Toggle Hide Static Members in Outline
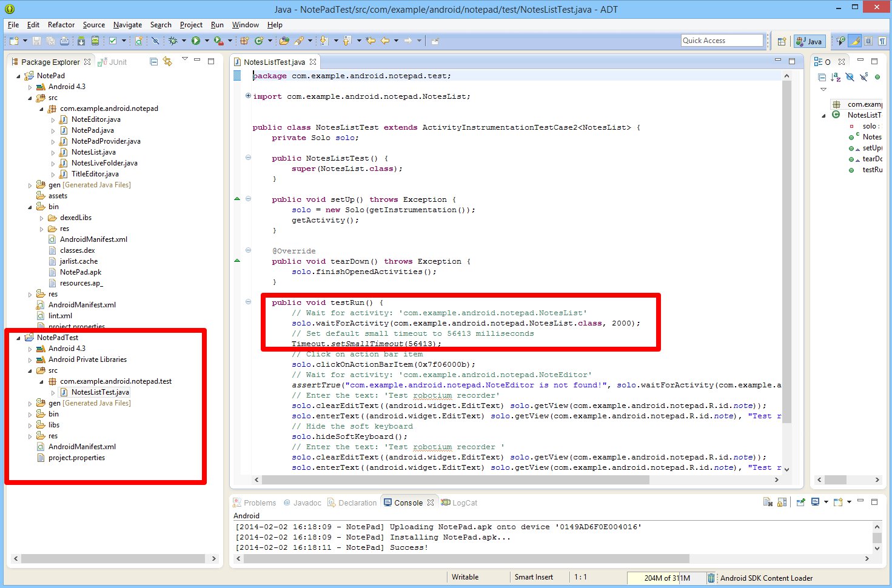This screenshot has width=892, height=588. point(863,77)
